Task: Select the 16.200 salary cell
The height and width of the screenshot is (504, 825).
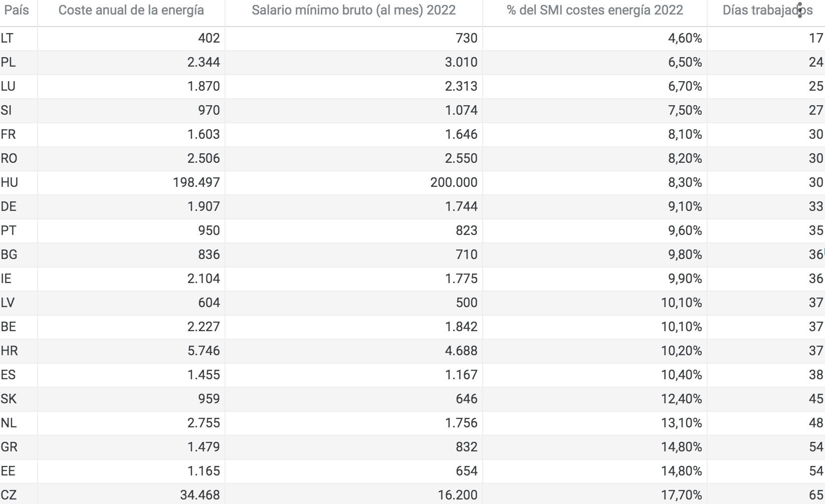Action: (457, 495)
